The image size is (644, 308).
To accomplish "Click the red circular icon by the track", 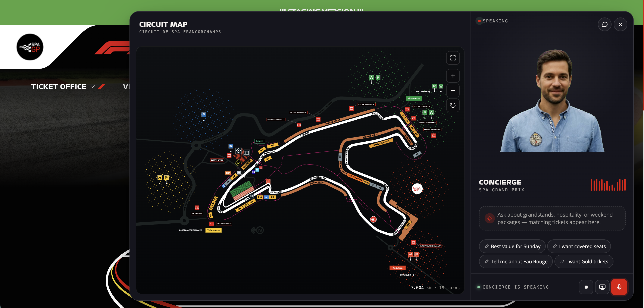I will point(373,220).
